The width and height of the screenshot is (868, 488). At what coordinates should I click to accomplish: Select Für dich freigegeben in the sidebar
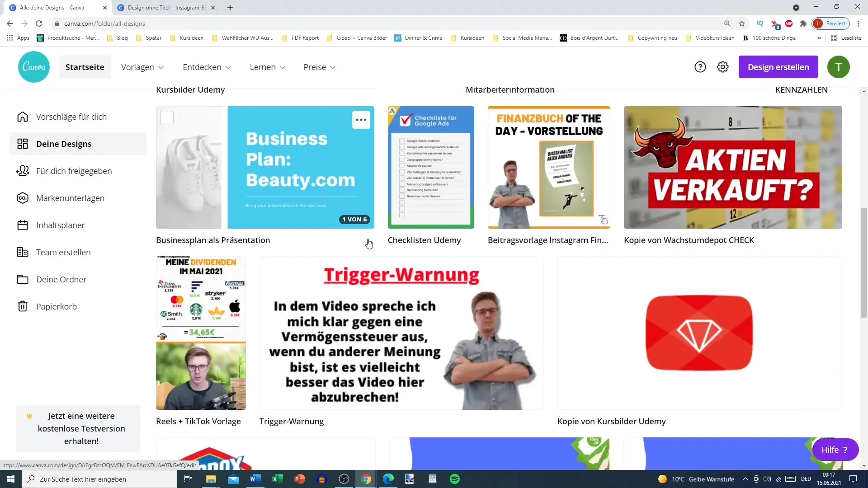coord(78,171)
